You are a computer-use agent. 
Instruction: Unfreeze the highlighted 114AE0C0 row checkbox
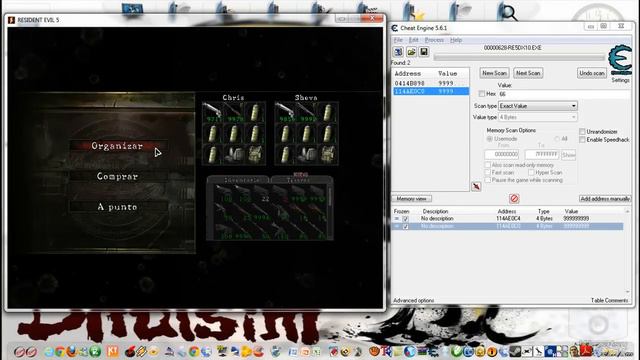405,226
